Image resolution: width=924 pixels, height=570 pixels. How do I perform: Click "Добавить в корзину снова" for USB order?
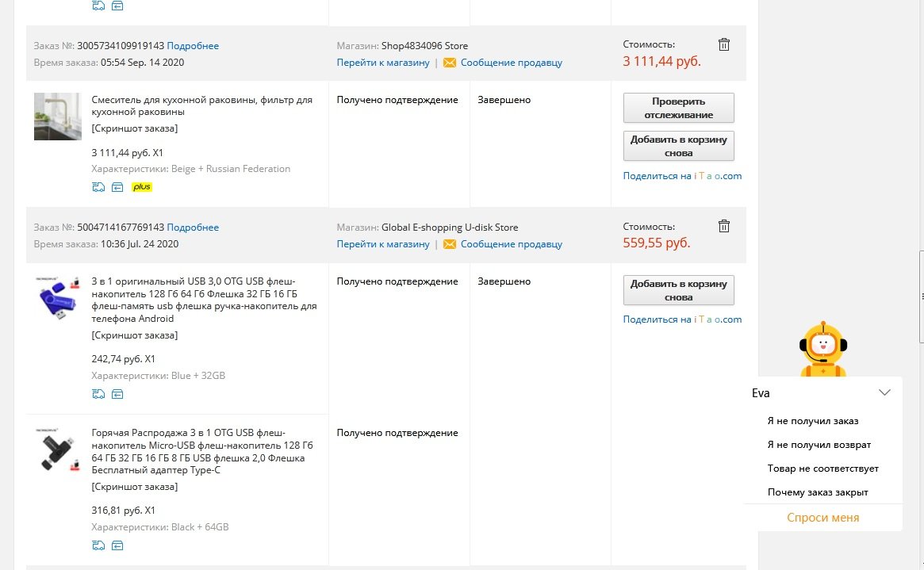click(x=678, y=290)
